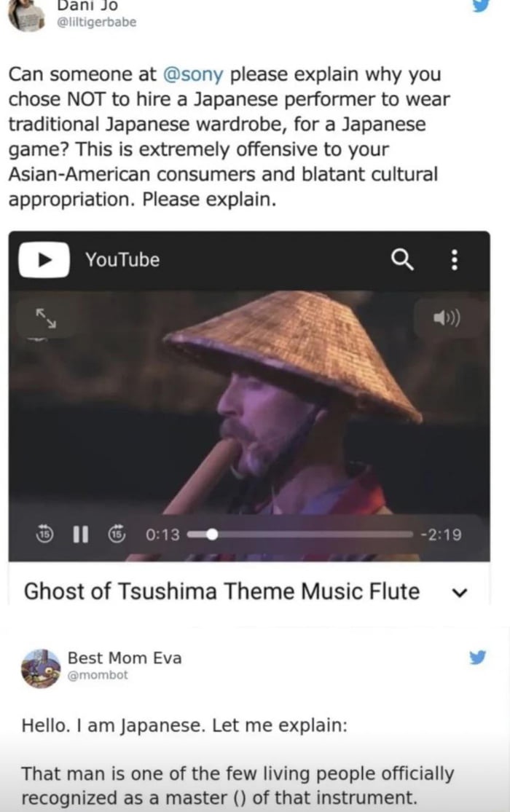Open Best Mom Eva's profile avatar
Image resolution: width=510 pixels, height=812 pixels.
click(40, 668)
